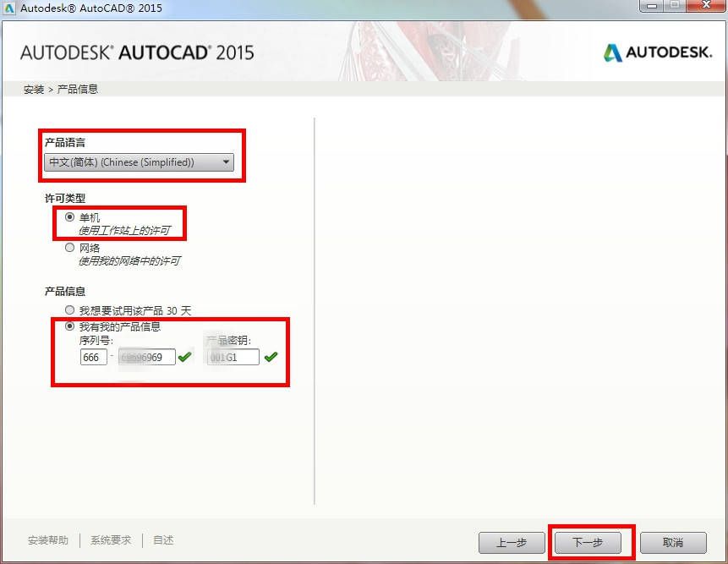
Task: Click the green checkmark beside the serial number
Action: click(x=185, y=357)
